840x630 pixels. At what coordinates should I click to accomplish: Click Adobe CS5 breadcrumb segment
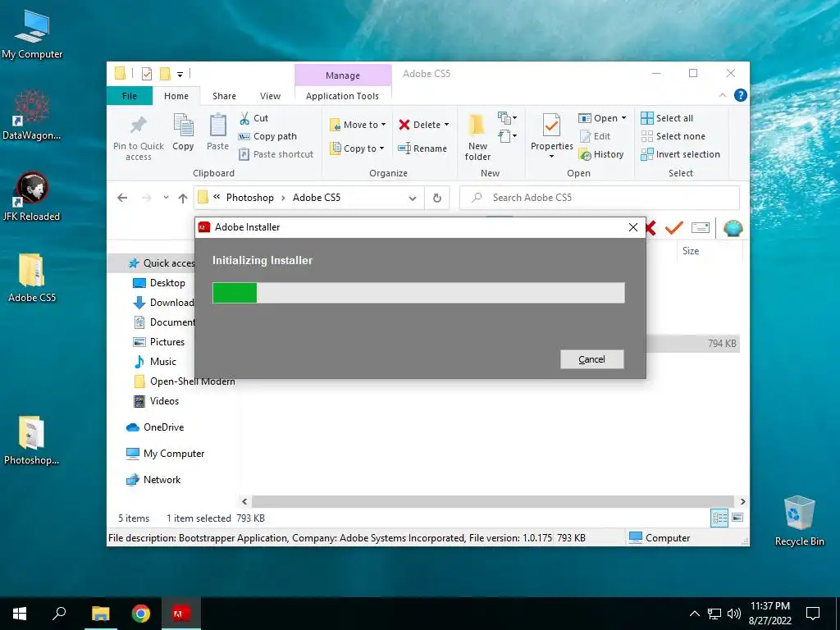[316, 198]
